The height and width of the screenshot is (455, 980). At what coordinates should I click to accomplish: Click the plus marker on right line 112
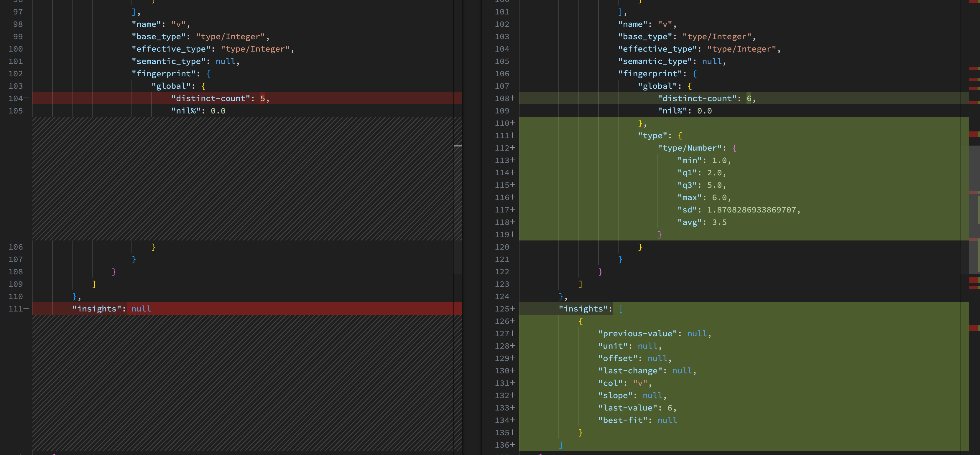tap(512, 148)
